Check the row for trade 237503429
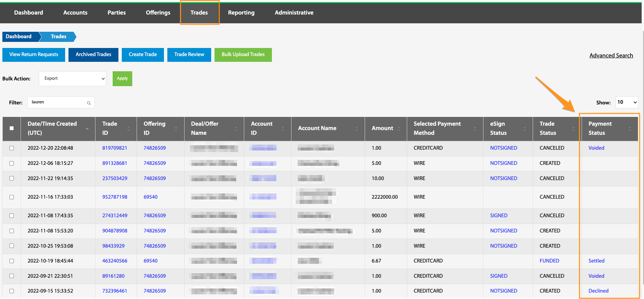The height and width of the screenshot is (299, 644). coord(12,178)
